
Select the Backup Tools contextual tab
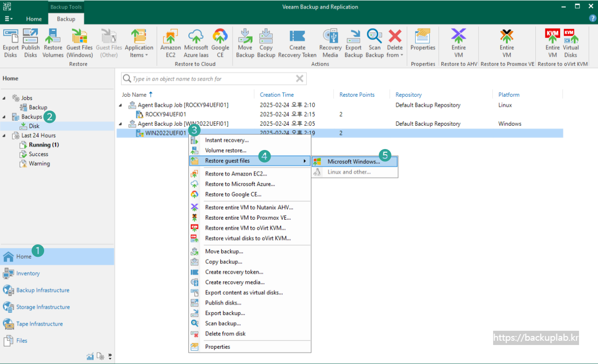pyautogui.click(x=66, y=7)
